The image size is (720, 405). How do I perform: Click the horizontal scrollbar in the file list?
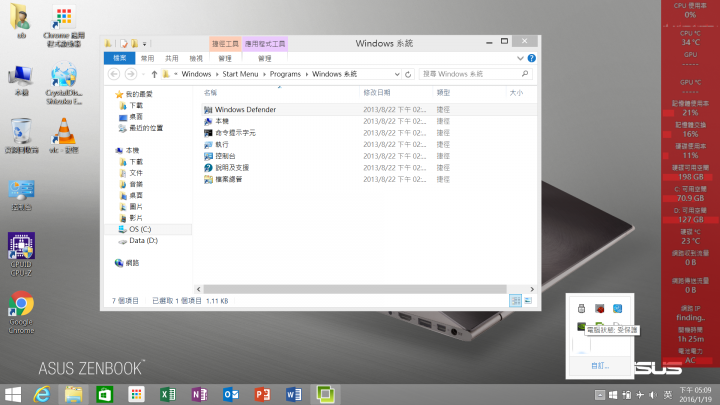pyautogui.click(x=354, y=289)
